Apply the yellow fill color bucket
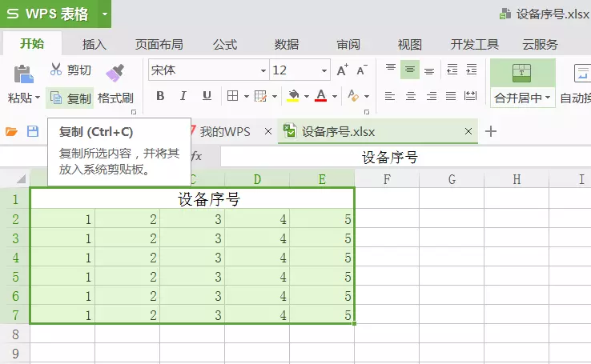The height and width of the screenshot is (364, 591). tap(293, 96)
